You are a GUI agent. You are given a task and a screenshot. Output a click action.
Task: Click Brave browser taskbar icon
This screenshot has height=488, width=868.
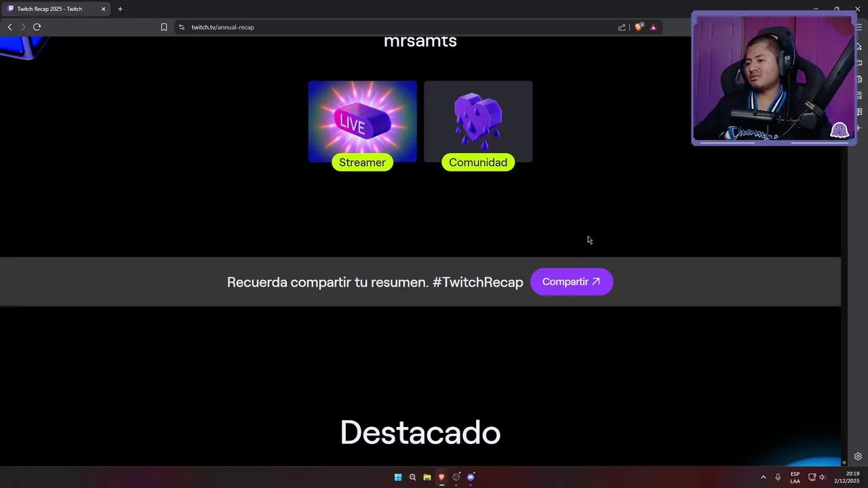click(x=441, y=477)
